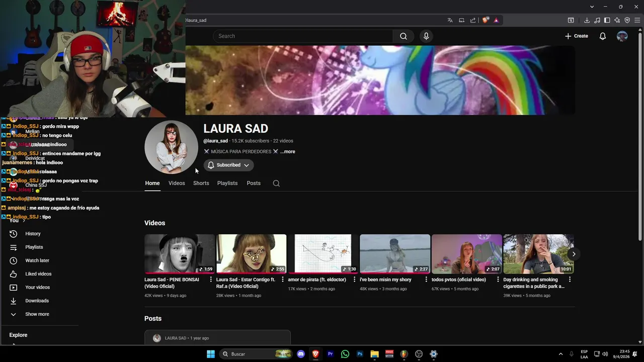Click the Create button
This screenshot has width=644, height=362.
pyautogui.click(x=576, y=36)
